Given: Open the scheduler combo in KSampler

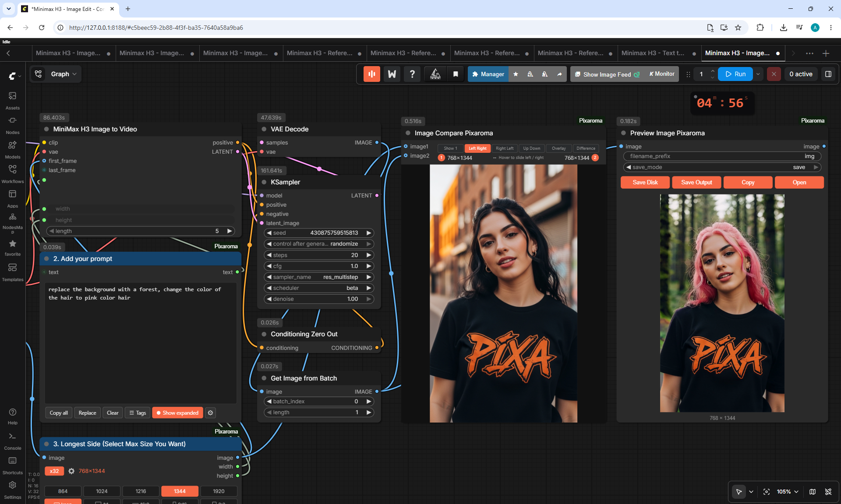Looking at the screenshot, I should (x=319, y=288).
